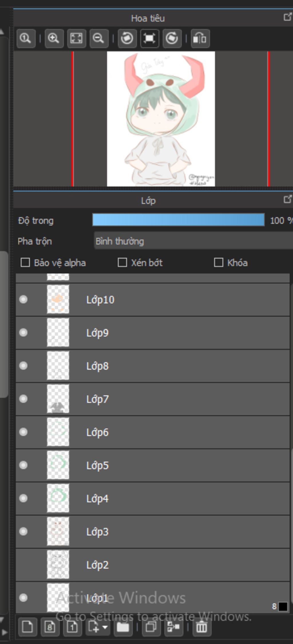
Task: Click the zoom out magnifier icon
Action: pyautogui.click(x=99, y=38)
